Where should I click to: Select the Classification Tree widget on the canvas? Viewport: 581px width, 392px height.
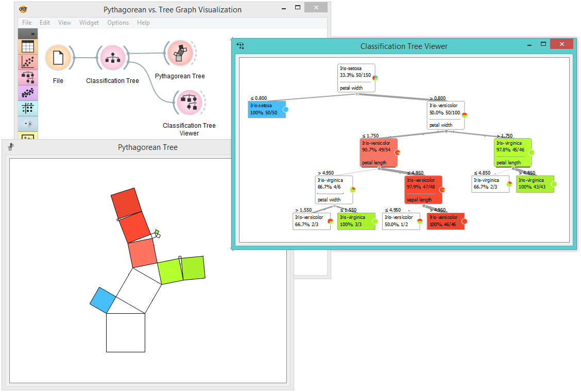pos(112,57)
